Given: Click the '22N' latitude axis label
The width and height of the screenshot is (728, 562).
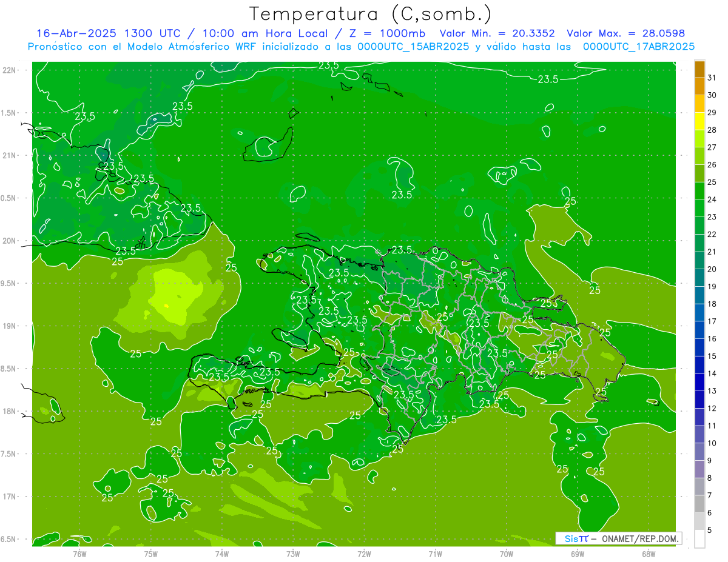Looking at the screenshot, I should pos(9,70).
